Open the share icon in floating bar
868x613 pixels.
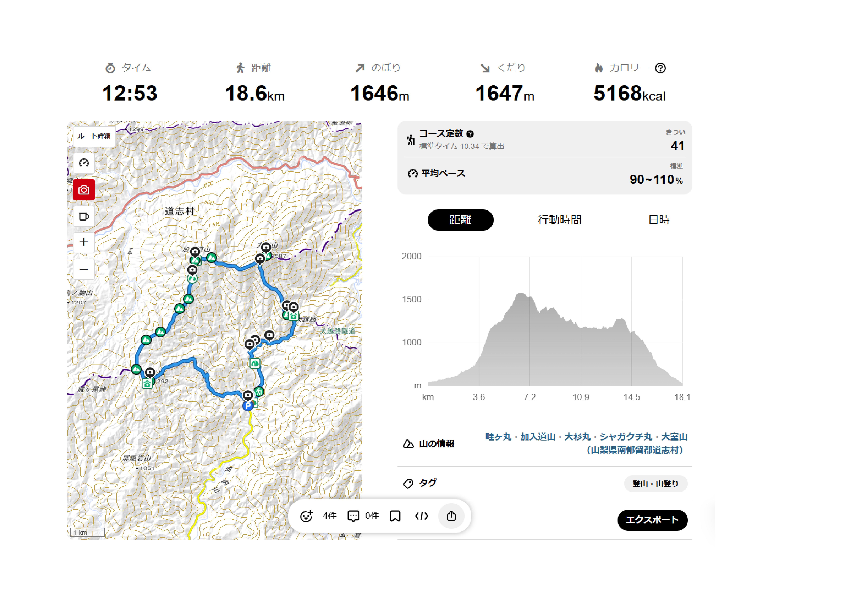point(451,516)
